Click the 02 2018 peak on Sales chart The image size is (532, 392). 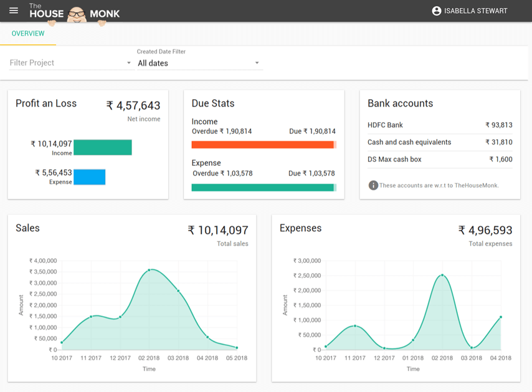(148, 270)
